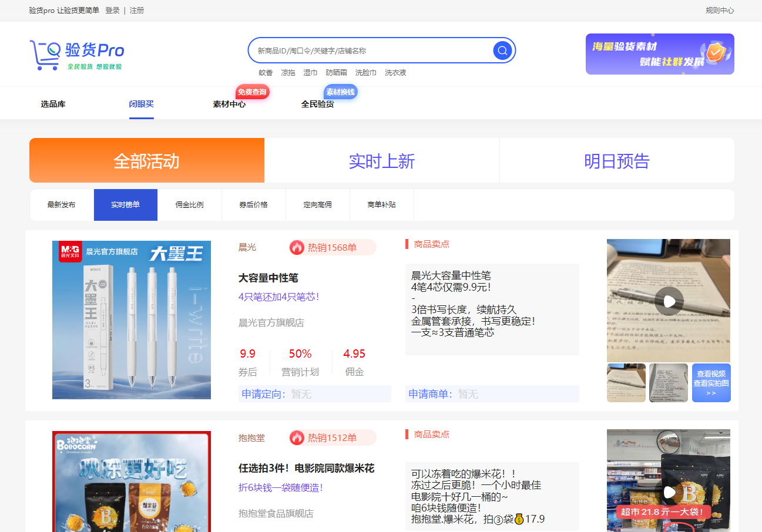Open the 大墨王 pen product image
The height and width of the screenshot is (532, 762).
click(x=131, y=320)
